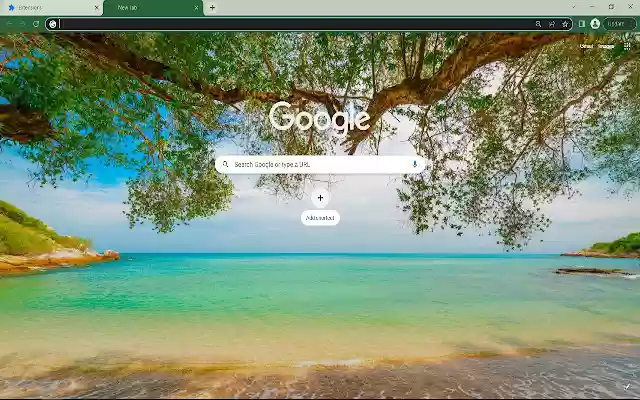Minimize the Chrome window
This screenshot has width=640, height=400.
(592, 7)
